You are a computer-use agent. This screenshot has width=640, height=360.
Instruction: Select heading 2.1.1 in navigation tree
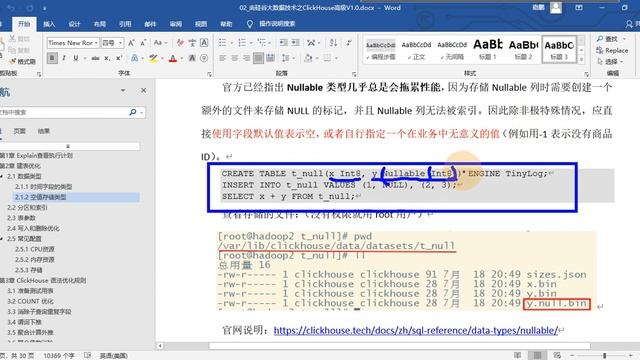coord(43,187)
